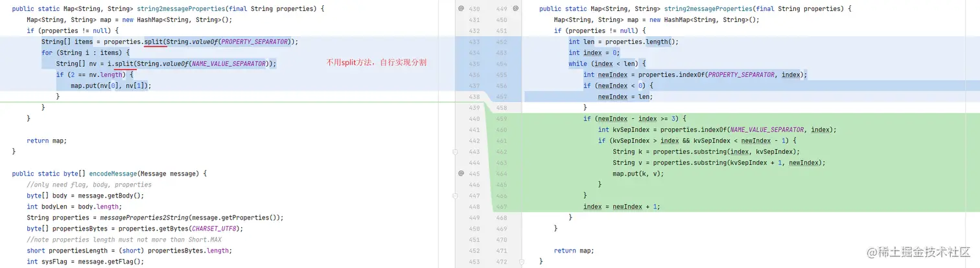The width and height of the screenshot is (980, 268).
Task: Click 'String v = properties.substring' line
Action: click(x=719, y=162)
